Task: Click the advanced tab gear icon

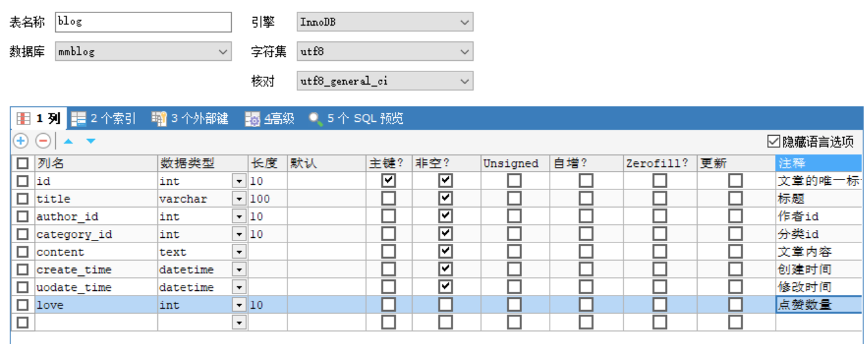Action: (253, 119)
